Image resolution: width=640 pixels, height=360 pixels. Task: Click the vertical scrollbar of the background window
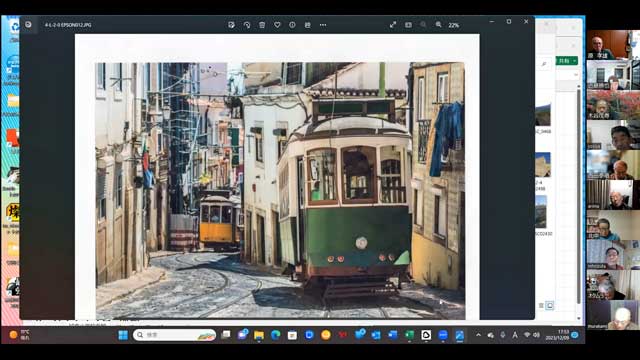(579, 196)
